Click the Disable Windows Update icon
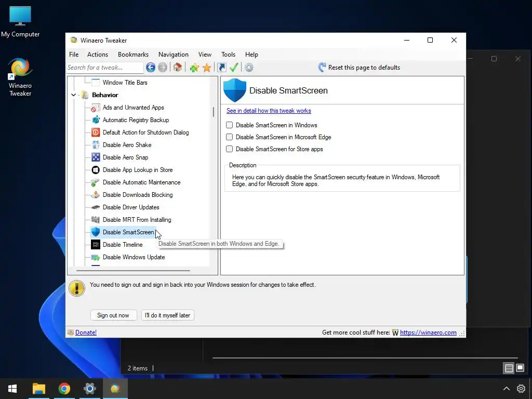 point(96,257)
